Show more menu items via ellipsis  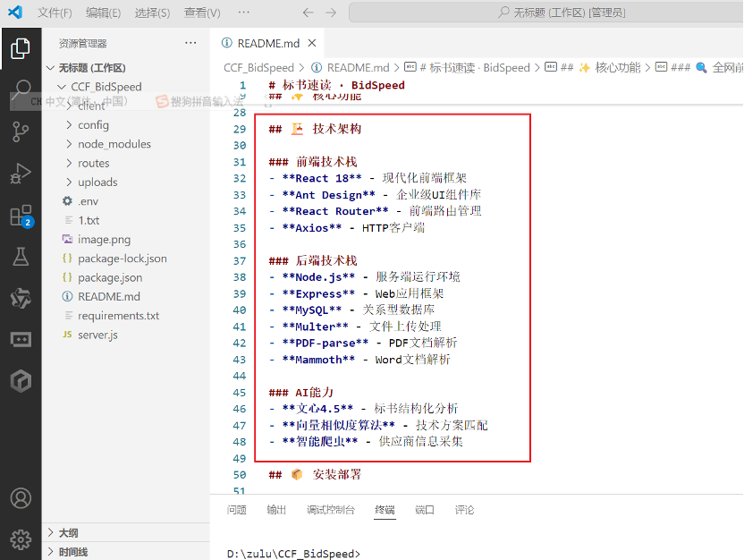(x=244, y=13)
